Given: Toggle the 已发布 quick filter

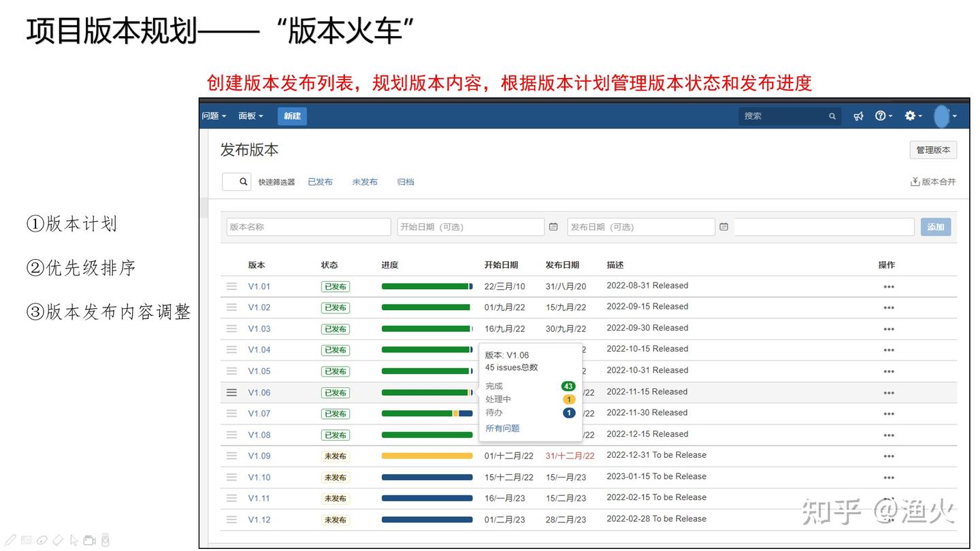Looking at the screenshot, I should pyautogui.click(x=320, y=182).
